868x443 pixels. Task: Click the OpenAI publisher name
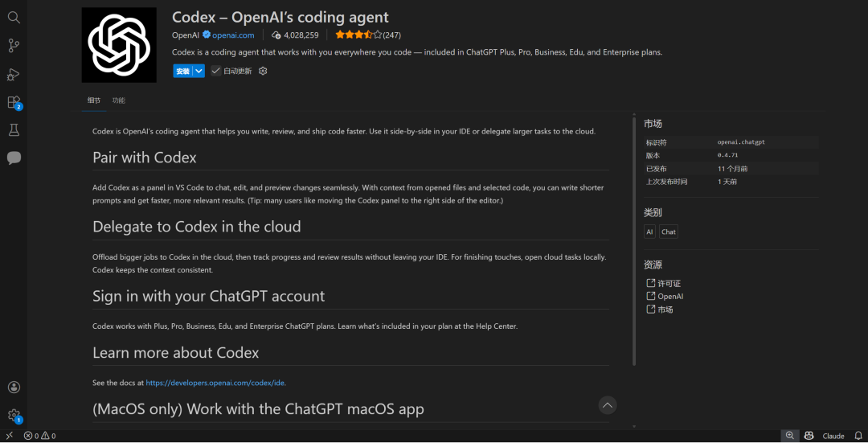coord(186,35)
